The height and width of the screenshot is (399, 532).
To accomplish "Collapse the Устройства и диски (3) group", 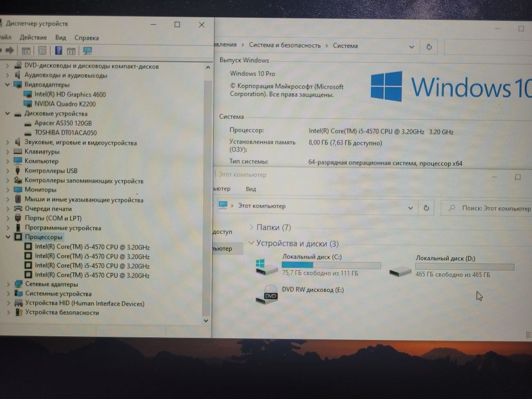I will click(x=251, y=243).
